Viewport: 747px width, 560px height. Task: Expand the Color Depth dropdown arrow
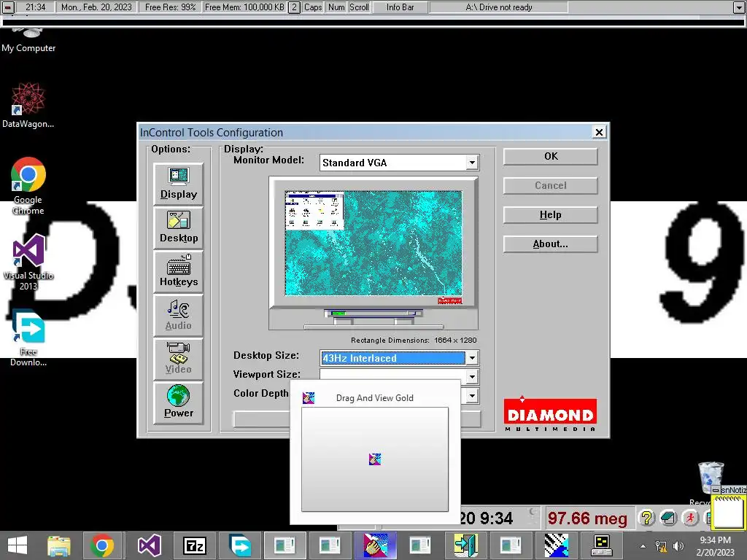(x=472, y=395)
